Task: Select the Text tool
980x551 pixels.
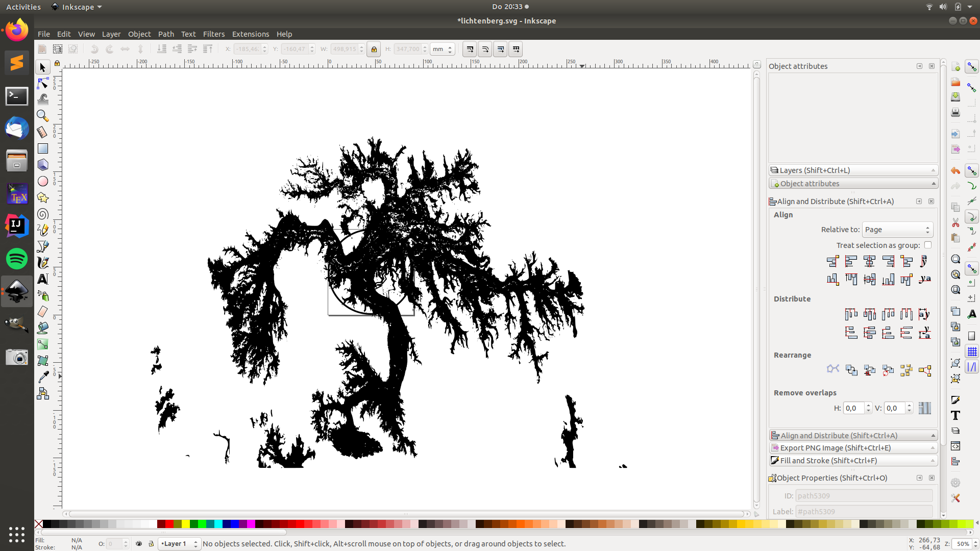Action: [42, 279]
